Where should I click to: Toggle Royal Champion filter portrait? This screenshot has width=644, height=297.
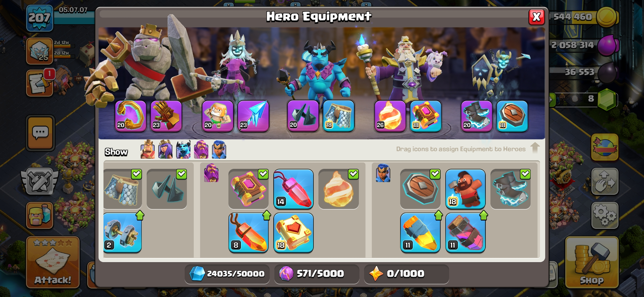pyautogui.click(x=219, y=149)
